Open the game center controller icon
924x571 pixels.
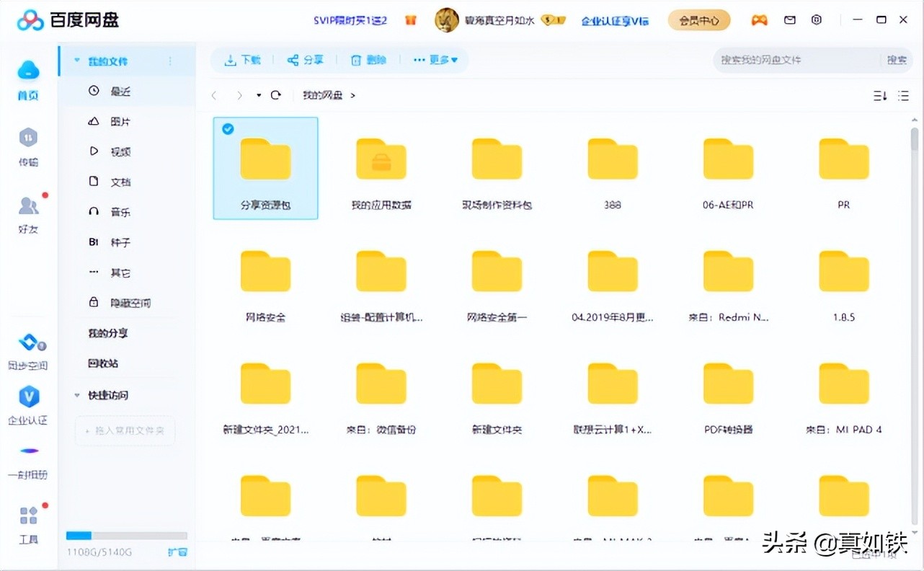(759, 19)
